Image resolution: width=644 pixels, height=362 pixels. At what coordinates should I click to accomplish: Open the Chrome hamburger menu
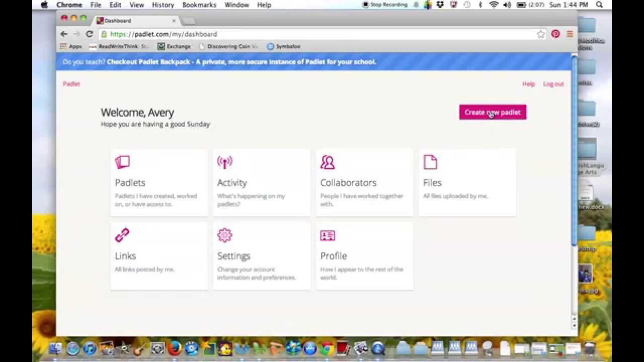[x=570, y=34]
